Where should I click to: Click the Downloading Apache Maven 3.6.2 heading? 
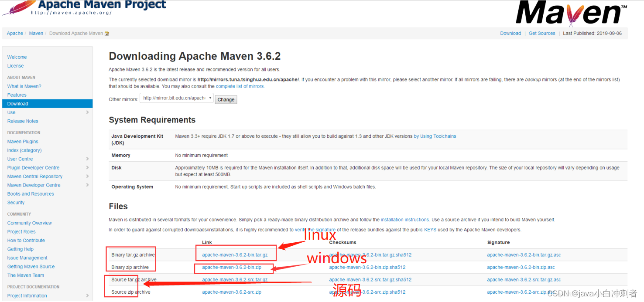195,56
